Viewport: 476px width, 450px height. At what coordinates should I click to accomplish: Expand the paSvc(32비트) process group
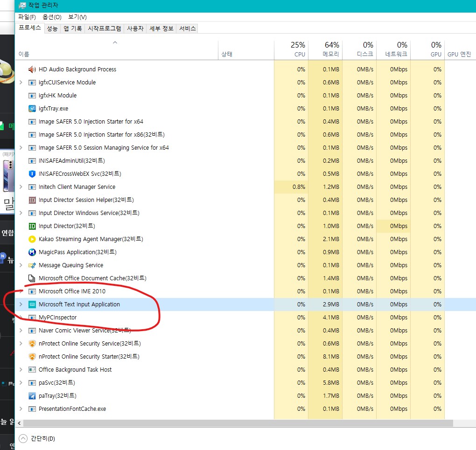pyautogui.click(x=21, y=382)
